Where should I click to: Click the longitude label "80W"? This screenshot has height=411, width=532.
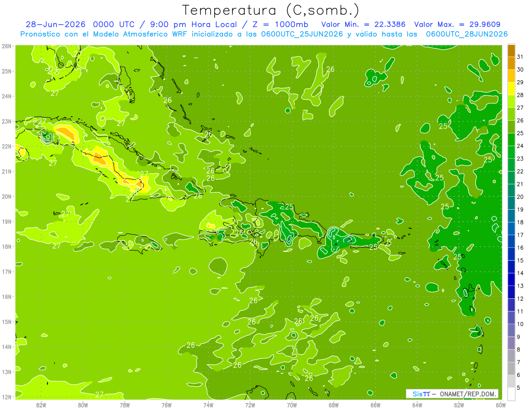pos(83,405)
